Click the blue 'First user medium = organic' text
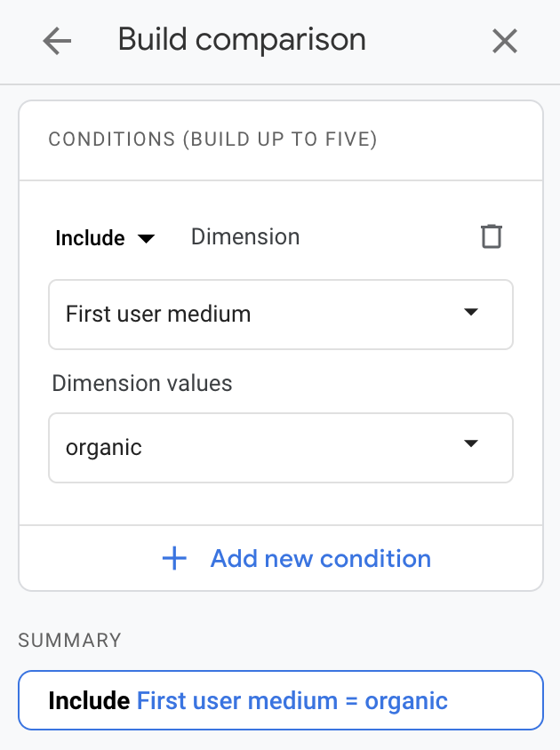Screen dimensions: 560x750 (292, 700)
